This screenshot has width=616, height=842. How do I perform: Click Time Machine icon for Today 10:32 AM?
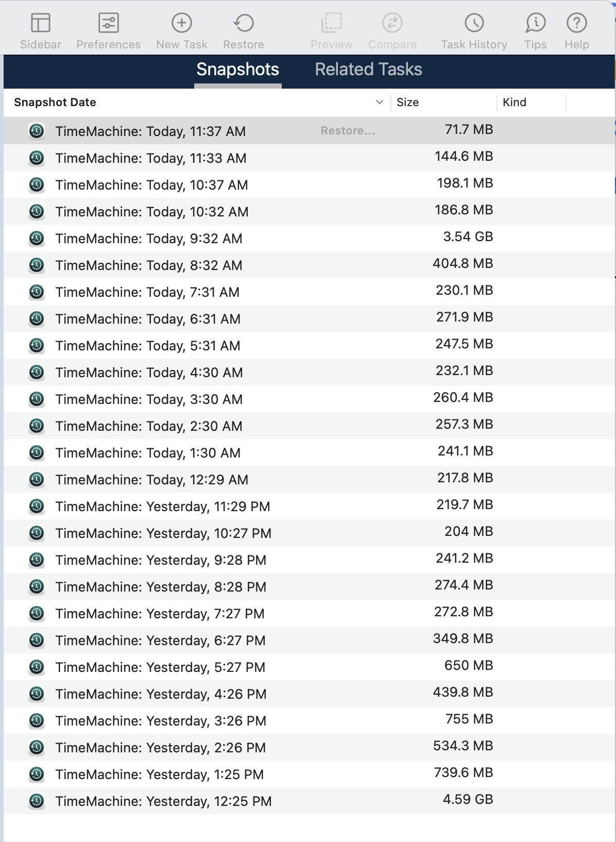[37, 211]
